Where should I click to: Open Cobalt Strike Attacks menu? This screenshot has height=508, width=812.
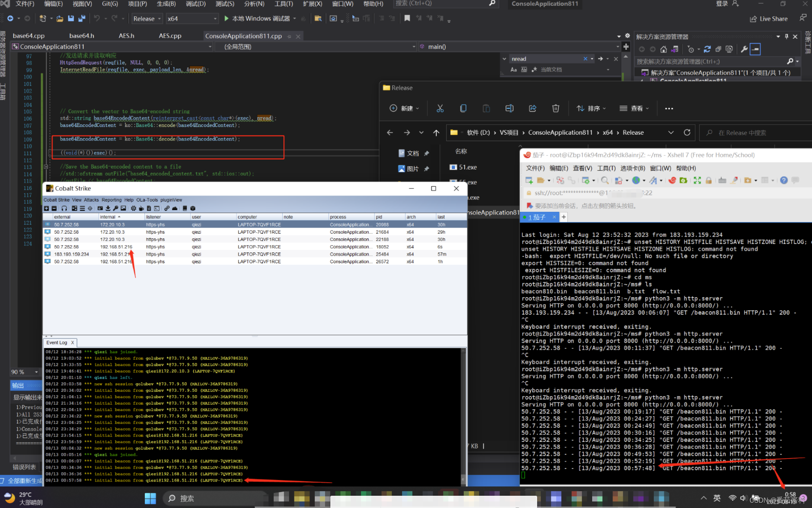(x=91, y=200)
